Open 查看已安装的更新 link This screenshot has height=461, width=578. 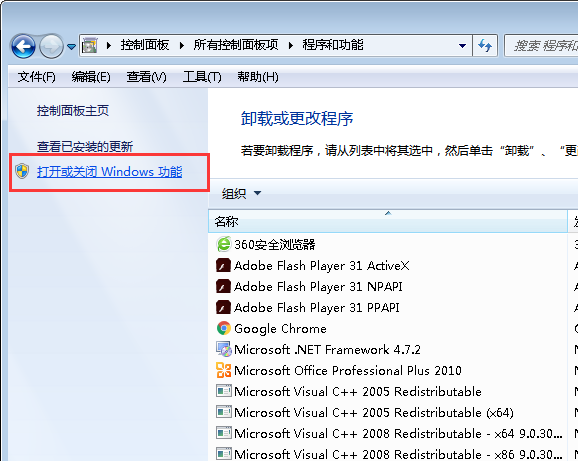85,147
